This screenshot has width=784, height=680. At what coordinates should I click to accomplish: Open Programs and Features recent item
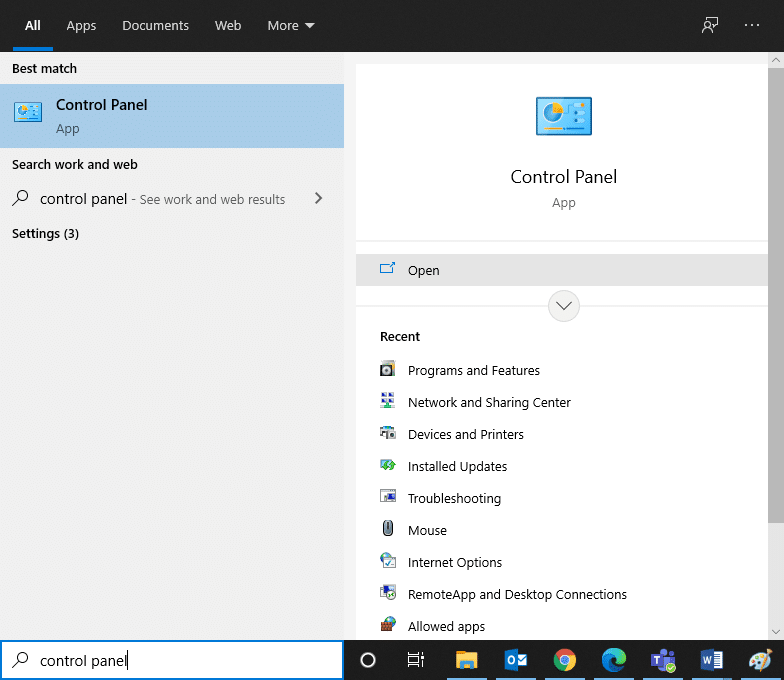click(x=473, y=370)
